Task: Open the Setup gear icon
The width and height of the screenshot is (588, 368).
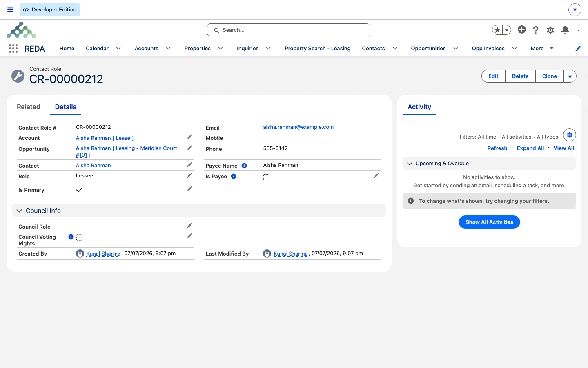Action: pyautogui.click(x=550, y=30)
